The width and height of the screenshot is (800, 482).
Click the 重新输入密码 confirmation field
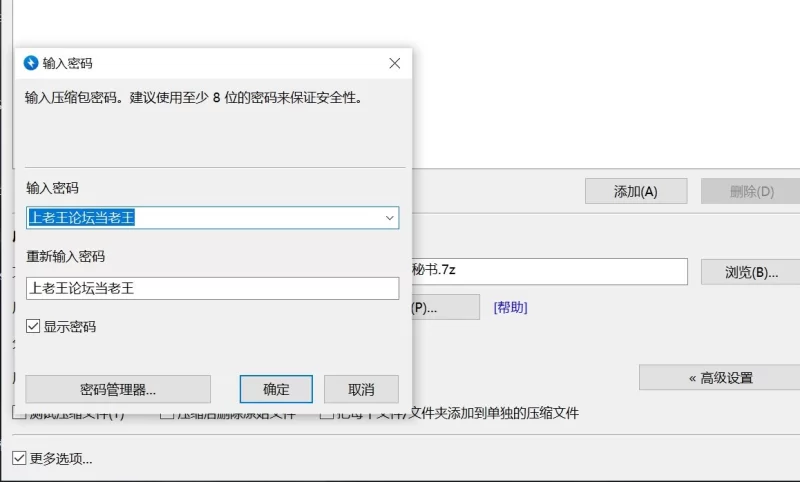click(x=212, y=288)
